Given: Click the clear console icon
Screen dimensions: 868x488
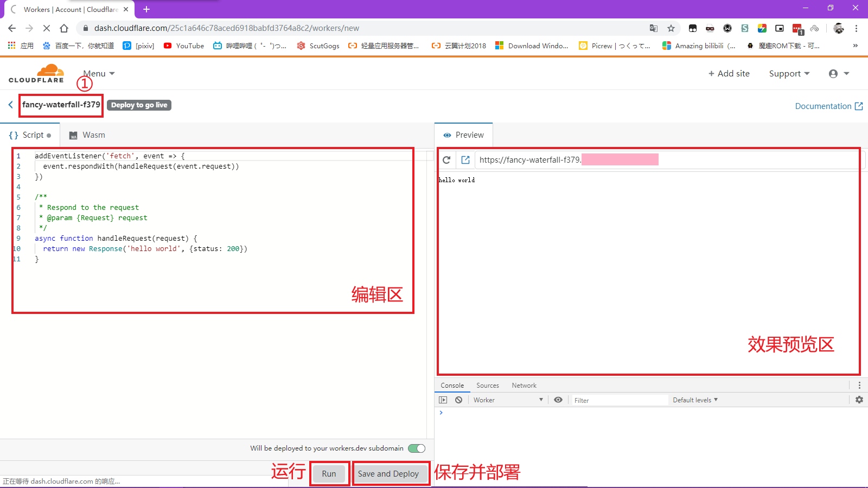Looking at the screenshot, I should click(459, 400).
